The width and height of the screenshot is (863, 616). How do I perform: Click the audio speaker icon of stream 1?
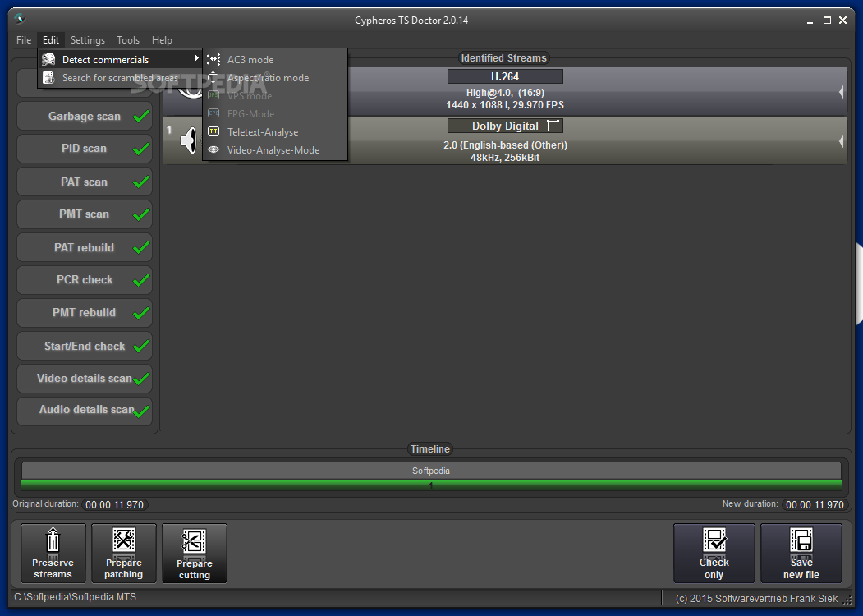point(189,140)
